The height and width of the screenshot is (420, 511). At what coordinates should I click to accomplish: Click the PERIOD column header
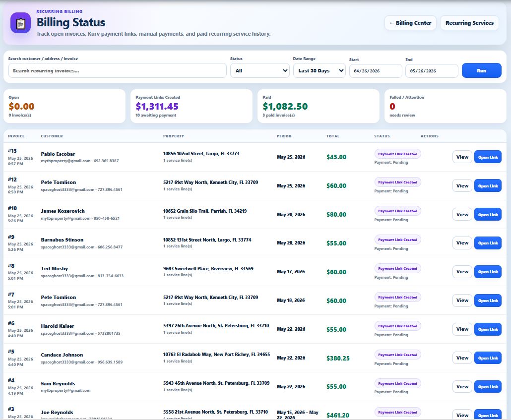tap(284, 136)
